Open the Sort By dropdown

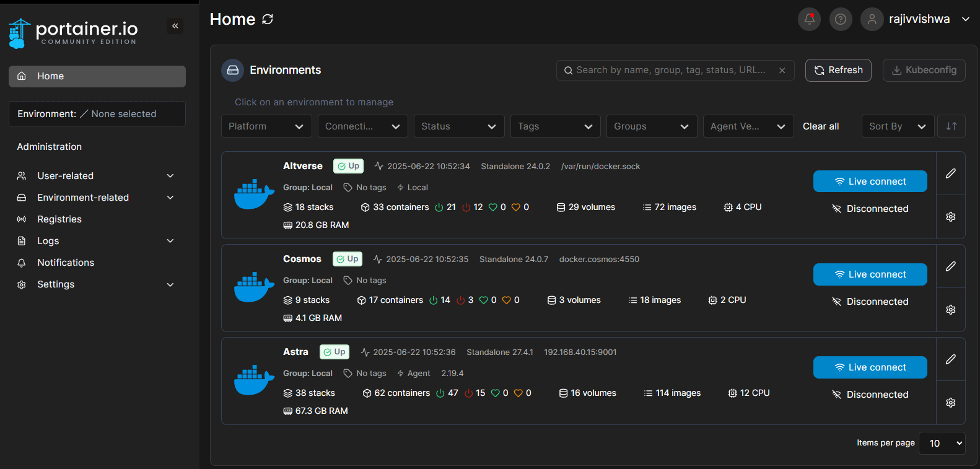tap(897, 126)
